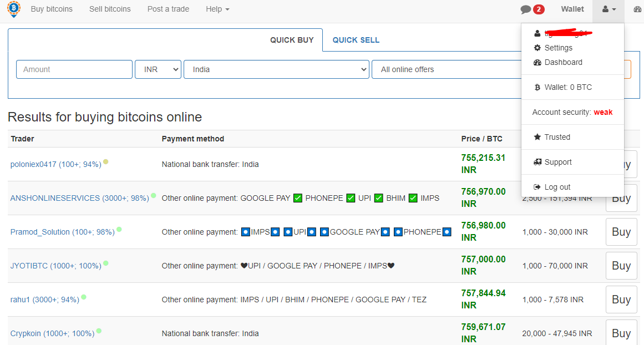The width and height of the screenshot is (644, 345).
Task: Open Buy bitcoins in the navbar
Action: 52,9
